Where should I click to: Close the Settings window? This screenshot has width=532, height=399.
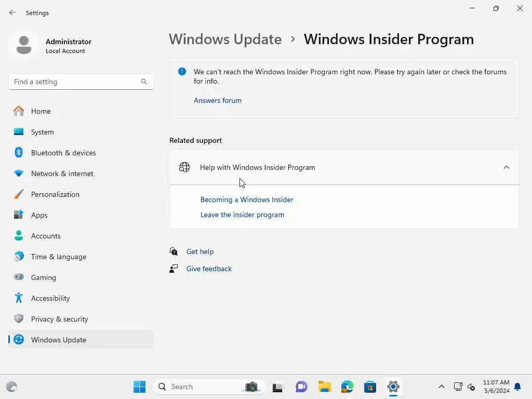click(x=520, y=8)
